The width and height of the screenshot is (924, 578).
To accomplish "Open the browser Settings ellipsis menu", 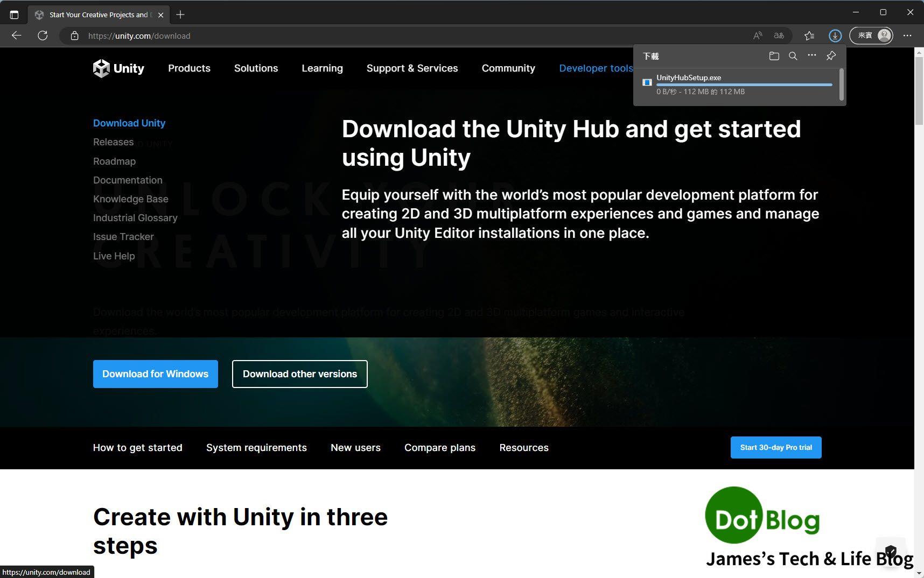I will click(x=907, y=36).
